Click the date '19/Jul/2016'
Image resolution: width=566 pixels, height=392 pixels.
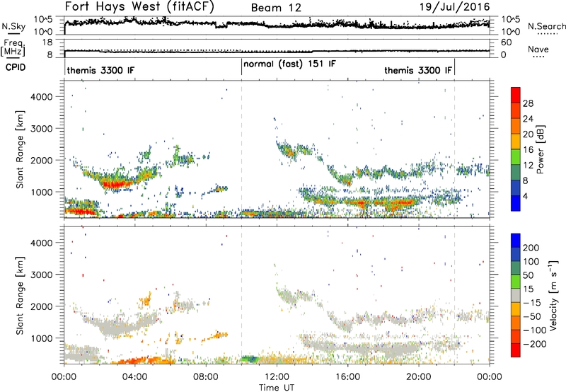click(454, 7)
